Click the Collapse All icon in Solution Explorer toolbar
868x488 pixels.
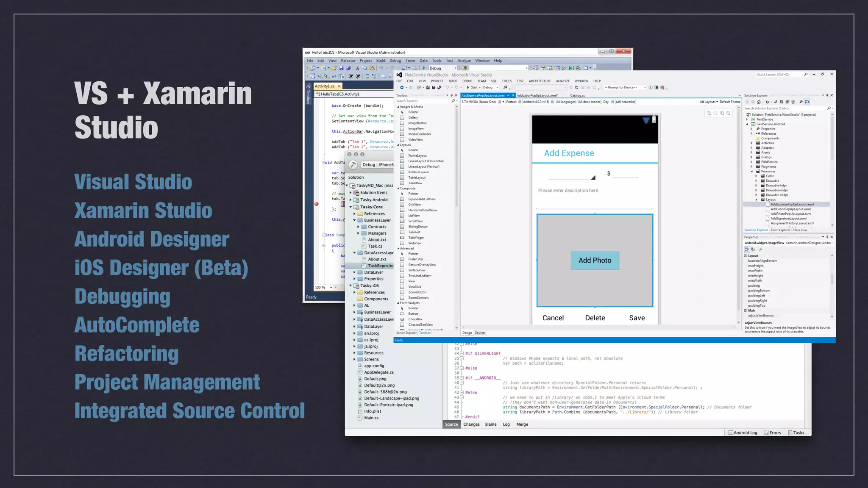point(787,102)
